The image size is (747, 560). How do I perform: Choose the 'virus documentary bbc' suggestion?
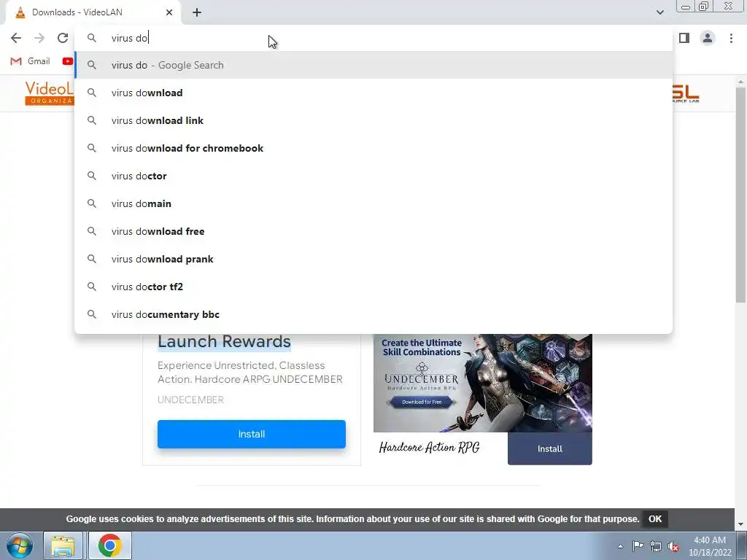[373, 314]
